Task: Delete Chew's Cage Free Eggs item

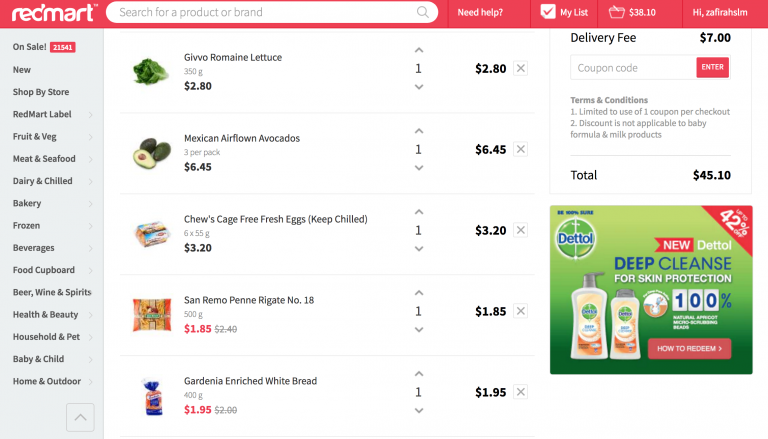Action: click(x=521, y=230)
